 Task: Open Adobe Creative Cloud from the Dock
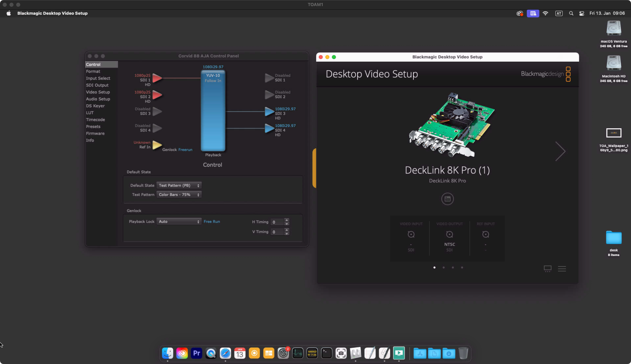(182, 353)
